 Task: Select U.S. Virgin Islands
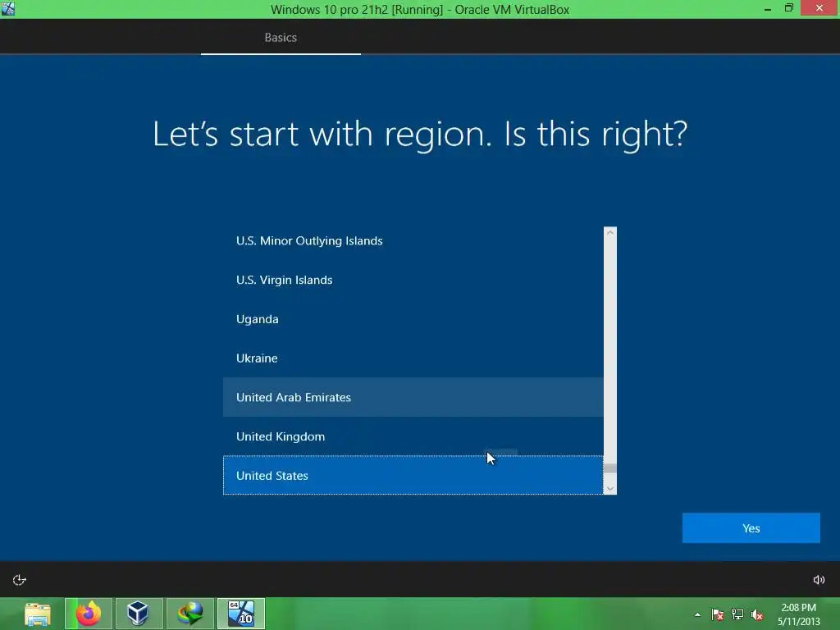[413, 281]
